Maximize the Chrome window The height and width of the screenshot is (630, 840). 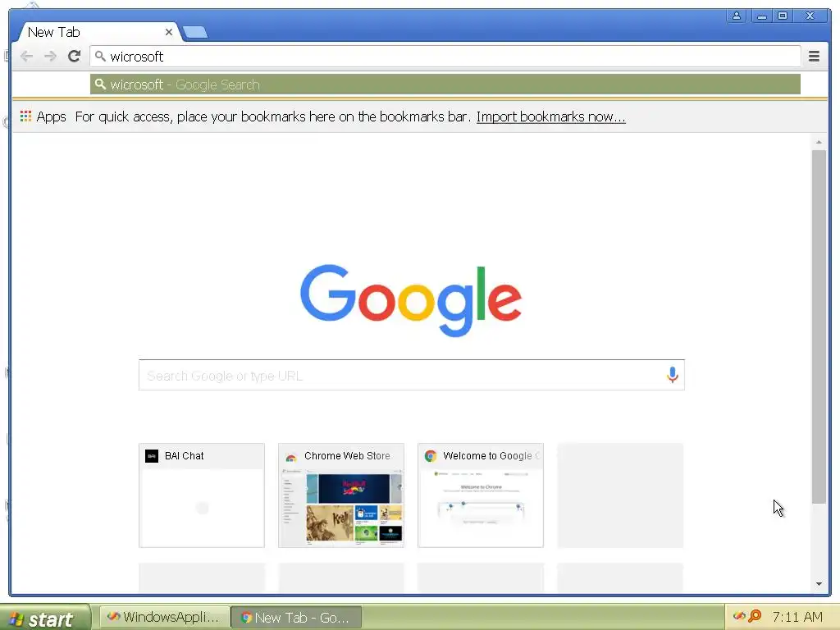(783, 16)
